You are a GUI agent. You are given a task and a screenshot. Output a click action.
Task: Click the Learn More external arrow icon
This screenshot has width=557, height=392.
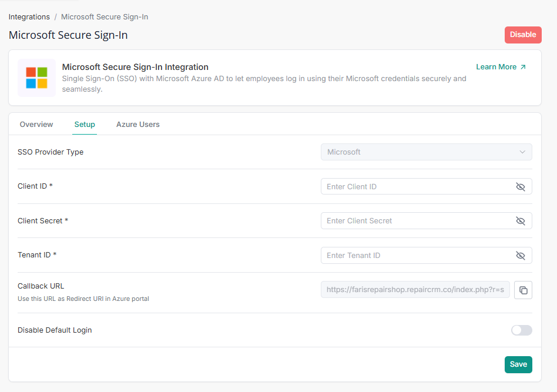tap(523, 67)
